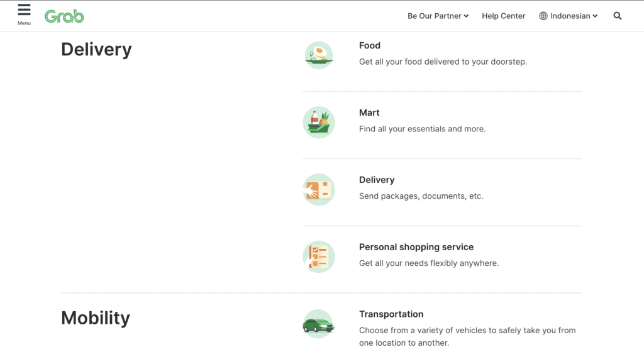Open the Transportation service link

click(391, 314)
